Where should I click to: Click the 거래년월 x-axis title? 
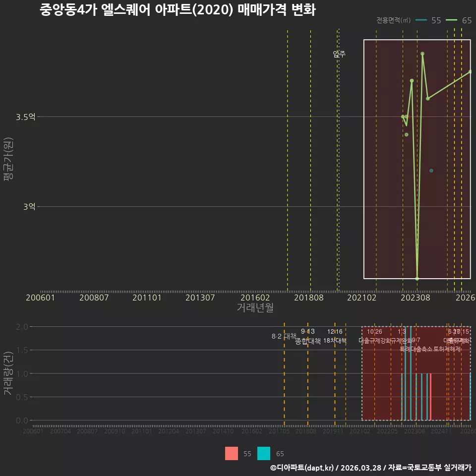pyautogui.click(x=255, y=307)
